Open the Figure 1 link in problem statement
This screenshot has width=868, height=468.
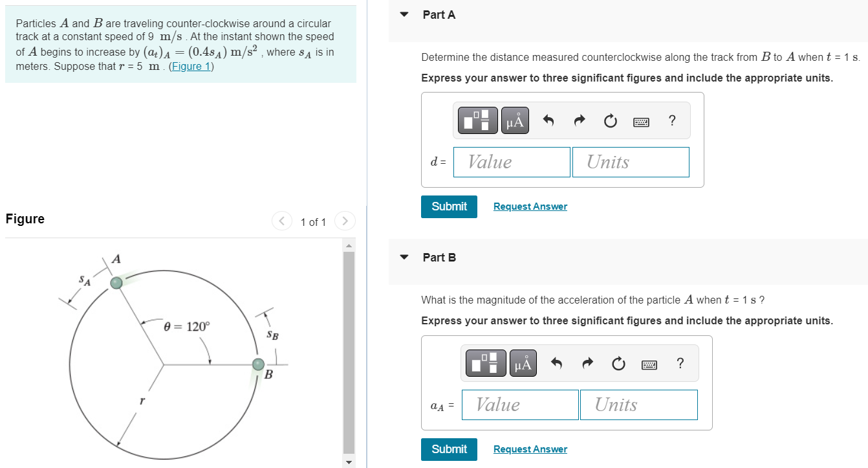(x=191, y=65)
